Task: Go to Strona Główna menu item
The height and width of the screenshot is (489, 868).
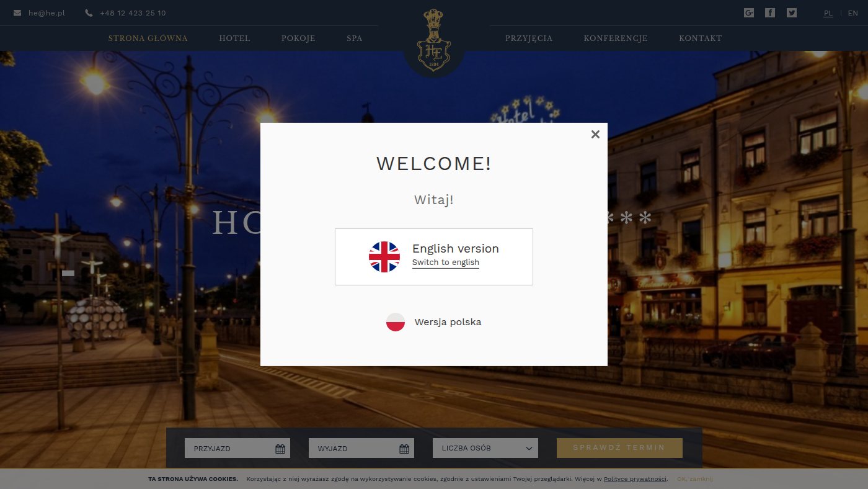Action: (x=148, y=38)
